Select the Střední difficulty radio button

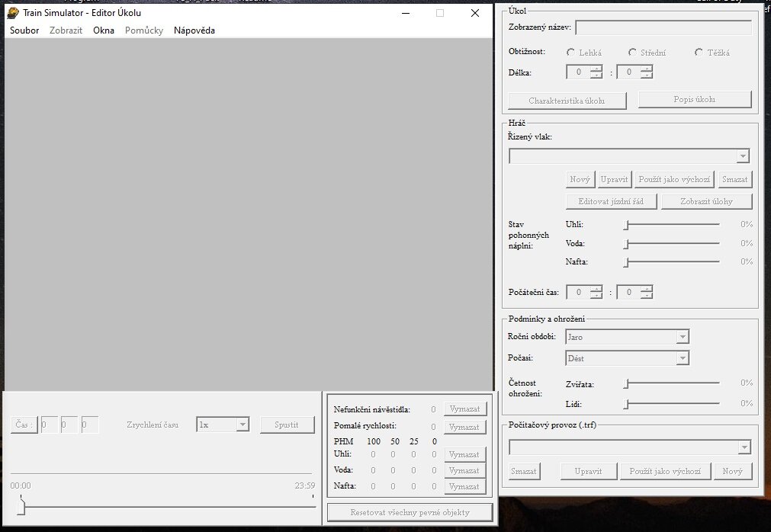pos(633,53)
